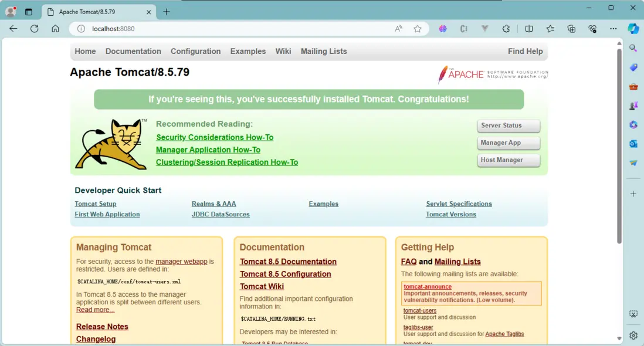Open the FAQ link in Getting Help
644x346 pixels.
(x=409, y=262)
